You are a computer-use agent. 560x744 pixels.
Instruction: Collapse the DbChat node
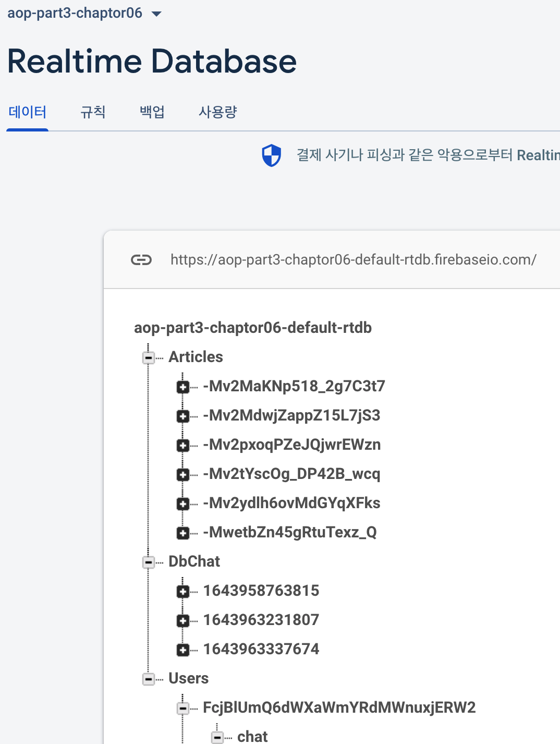pyautogui.click(x=149, y=562)
